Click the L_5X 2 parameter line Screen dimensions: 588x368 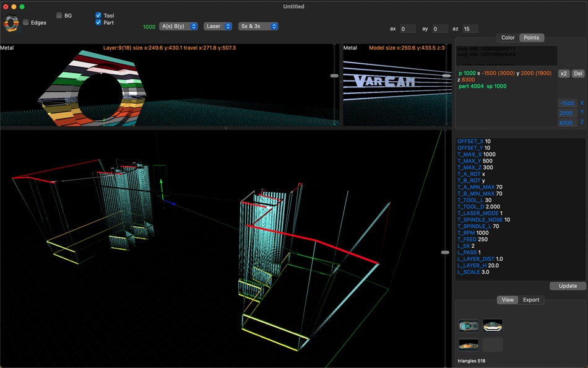tap(466, 246)
